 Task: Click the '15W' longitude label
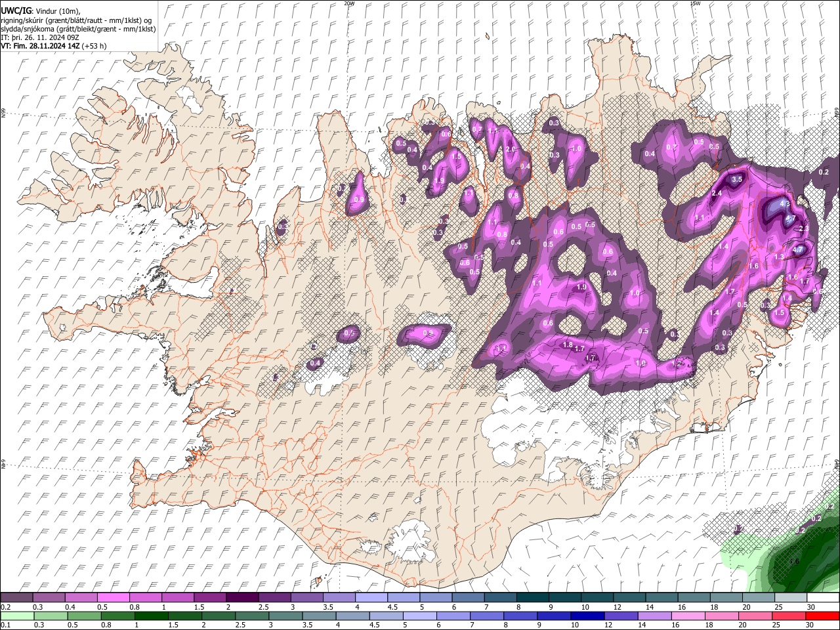[x=695, y=3]
